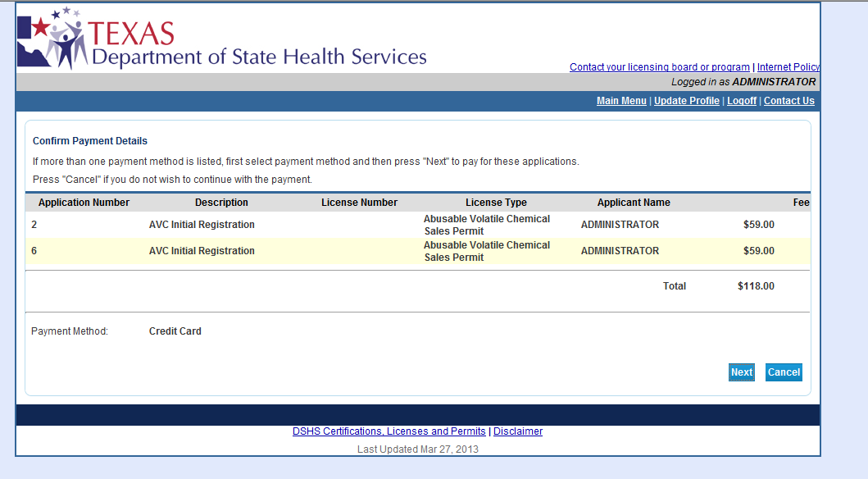Click the Credit Card payment method text
The width and height of the screenshot is (868, 479).
175,331
